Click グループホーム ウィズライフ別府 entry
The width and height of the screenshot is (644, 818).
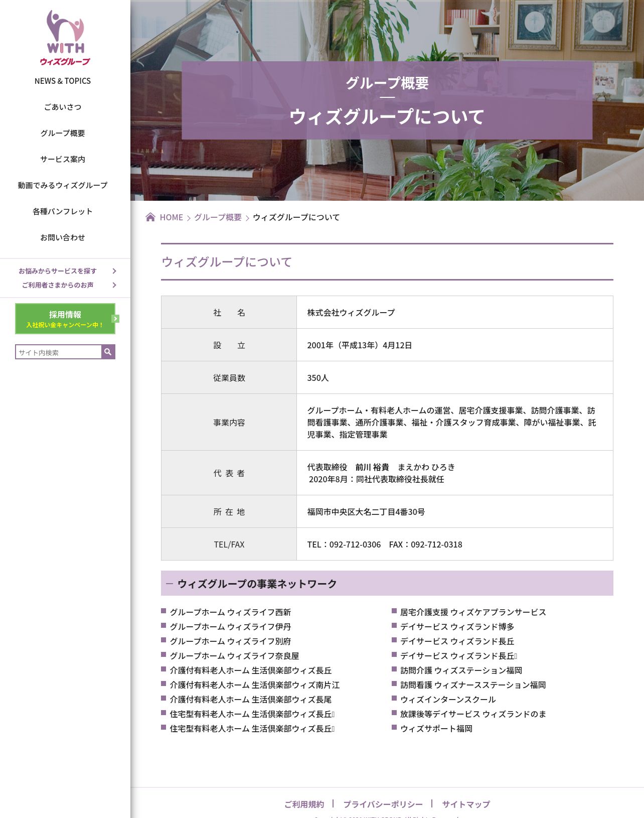pos(230,641)
